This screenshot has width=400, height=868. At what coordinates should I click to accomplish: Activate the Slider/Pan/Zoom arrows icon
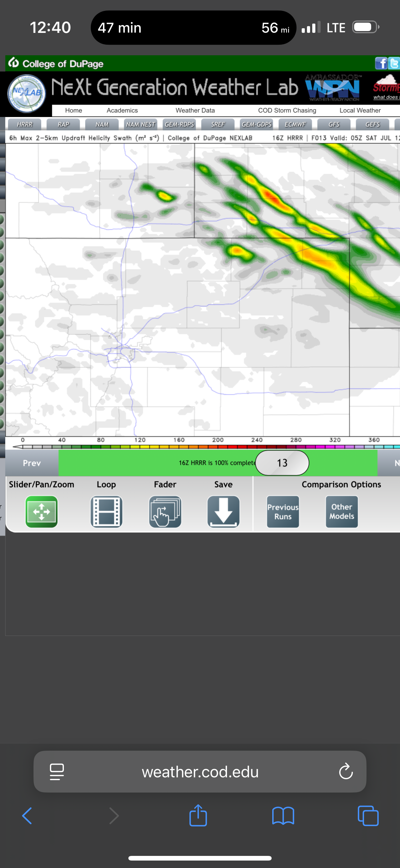pos(42,511)
